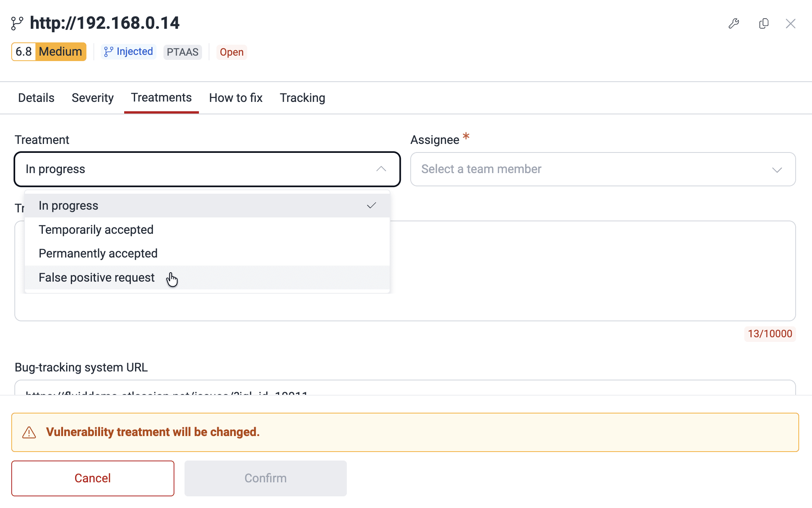Click the branch icon next to the URL title

click(x=16, y=23)
